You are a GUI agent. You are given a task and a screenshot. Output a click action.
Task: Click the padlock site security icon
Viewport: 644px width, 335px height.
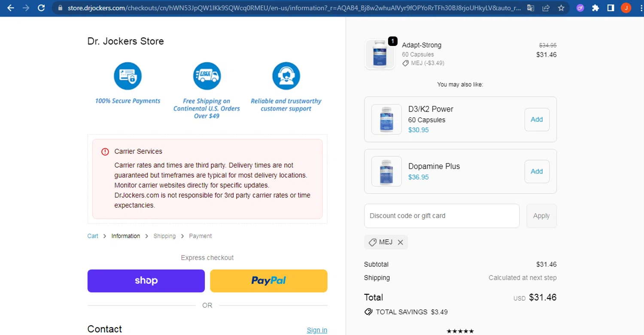point(60,8)
